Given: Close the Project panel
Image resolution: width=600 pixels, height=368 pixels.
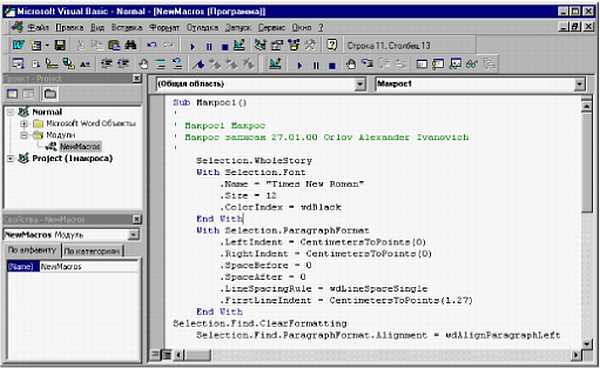Looking at the screenshot, I should pyautogui.click(x=137, y=78).
